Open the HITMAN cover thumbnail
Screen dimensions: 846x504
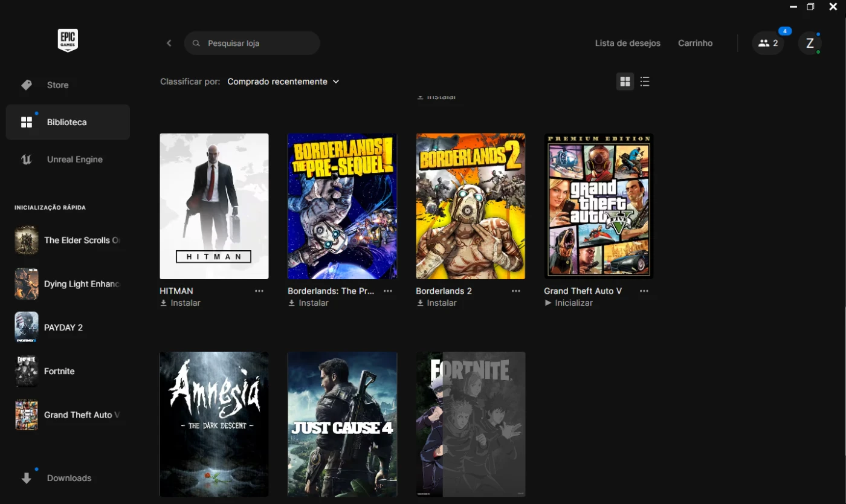tap(214, 206)
